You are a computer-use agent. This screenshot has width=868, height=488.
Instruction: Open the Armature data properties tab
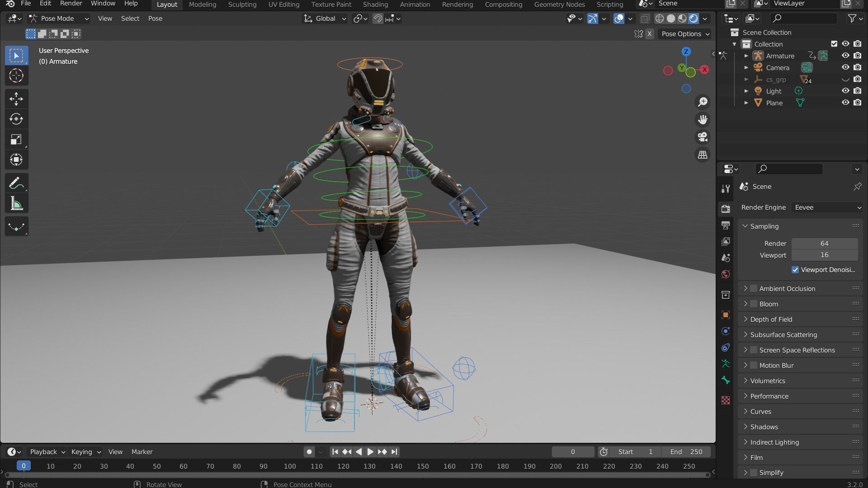tap(726, 364)
